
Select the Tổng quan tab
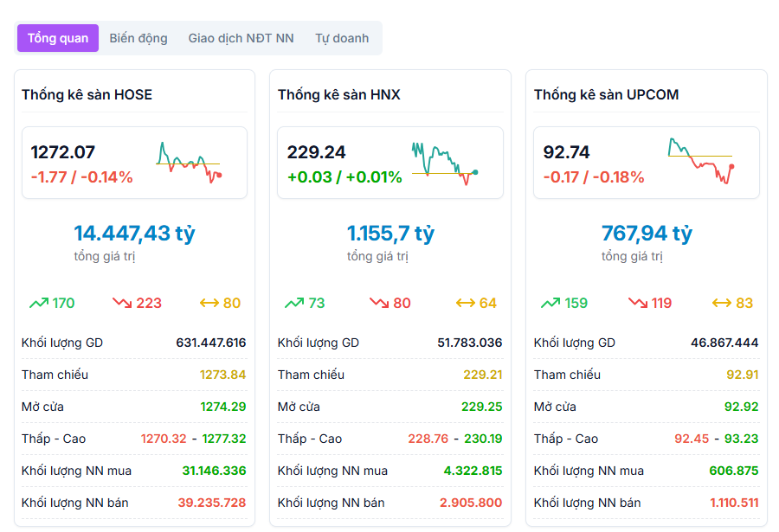coord(58,38)
